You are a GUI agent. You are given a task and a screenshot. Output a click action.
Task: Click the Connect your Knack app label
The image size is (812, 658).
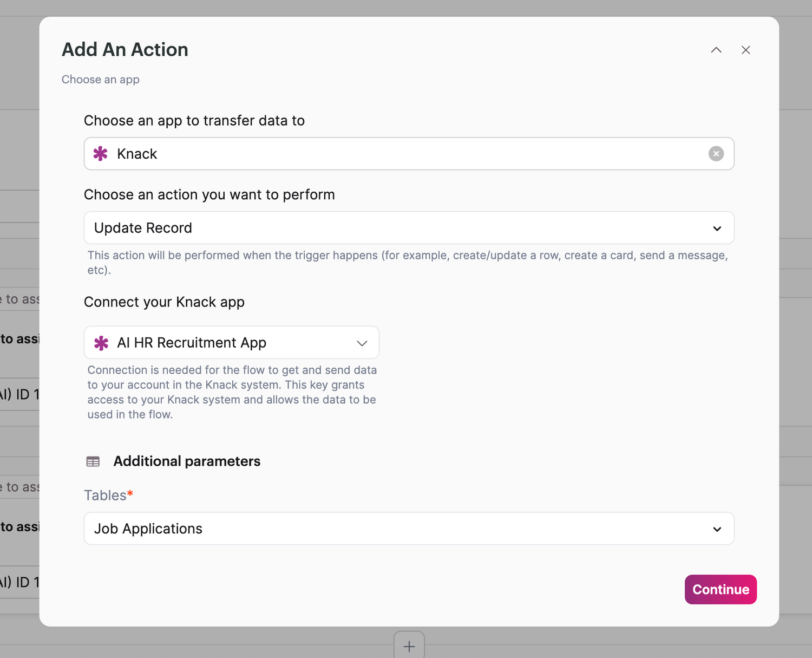pyautogui.click(x=164, y=302)
